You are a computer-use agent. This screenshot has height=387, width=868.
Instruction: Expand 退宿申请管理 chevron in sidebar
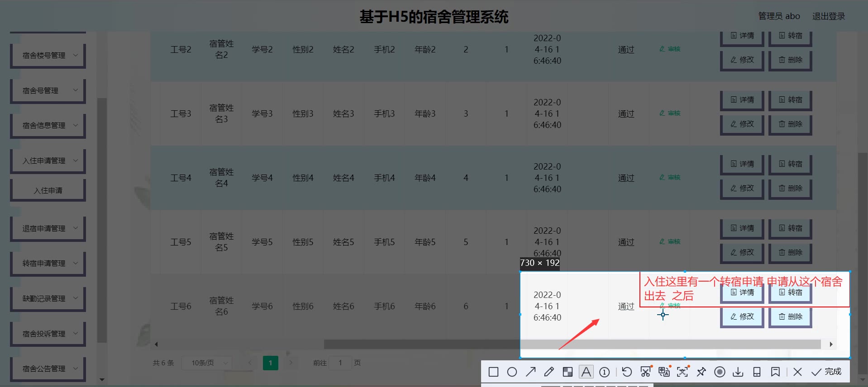pyautogui.click(x=76, y=228)
